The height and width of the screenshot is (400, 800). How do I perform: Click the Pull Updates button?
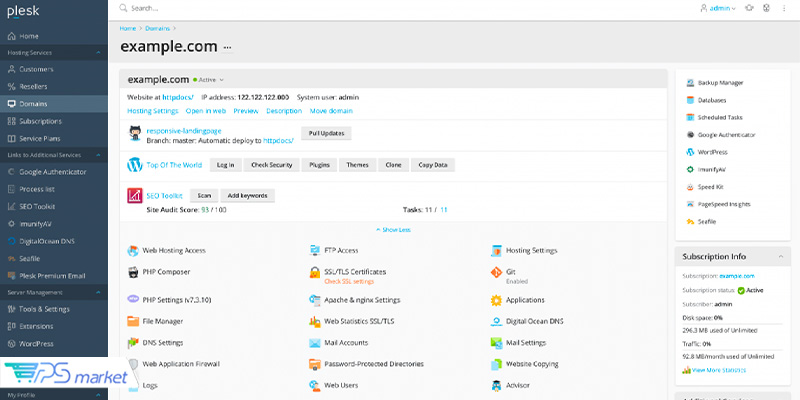327,134
